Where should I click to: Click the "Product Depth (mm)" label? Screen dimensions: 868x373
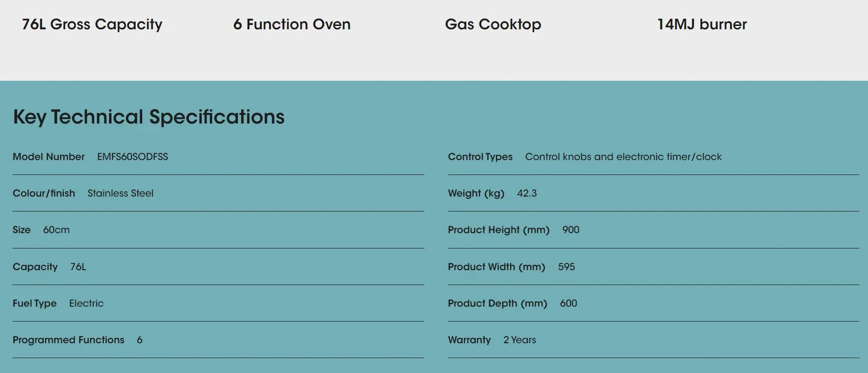[x=497, y=303]
